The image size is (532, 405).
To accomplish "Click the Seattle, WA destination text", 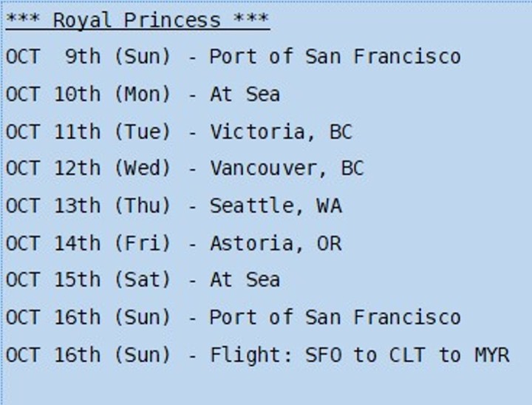I will click(x=276, y=205).
